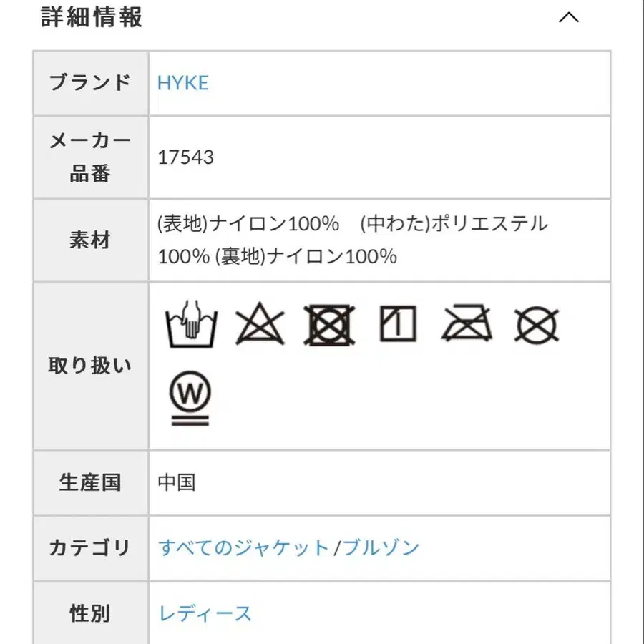Open すべてのジャケット category link

(243, 548)
